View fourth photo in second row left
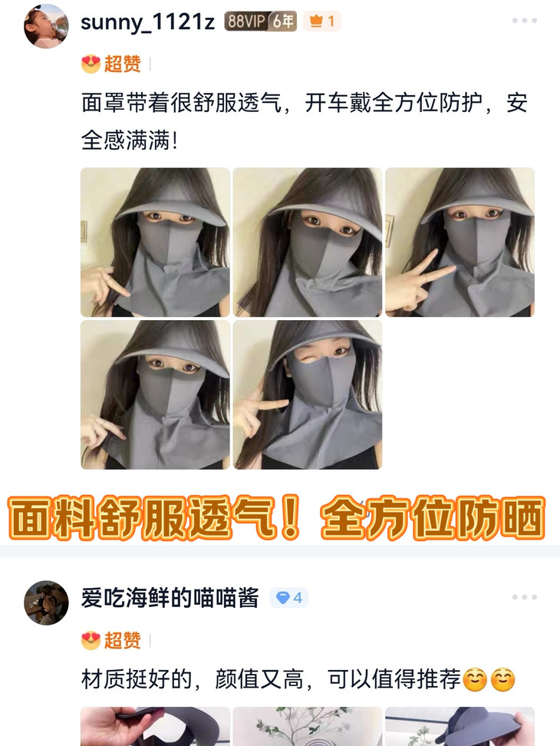 155,395
